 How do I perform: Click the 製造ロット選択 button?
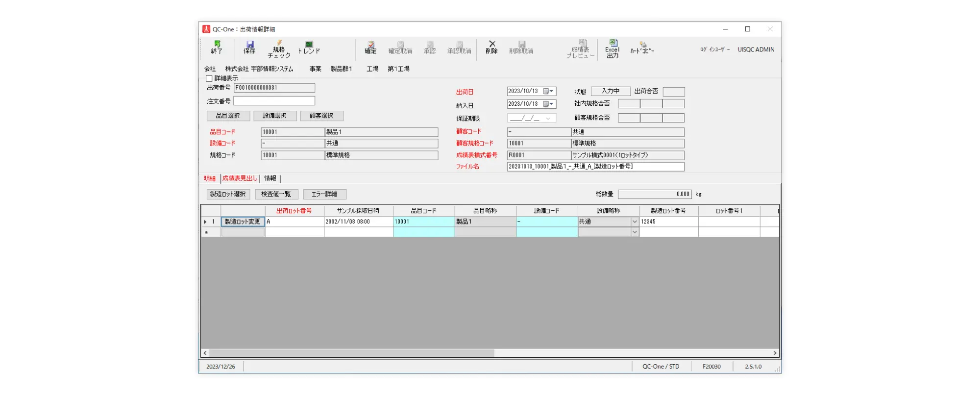click(x=228, y=194)
